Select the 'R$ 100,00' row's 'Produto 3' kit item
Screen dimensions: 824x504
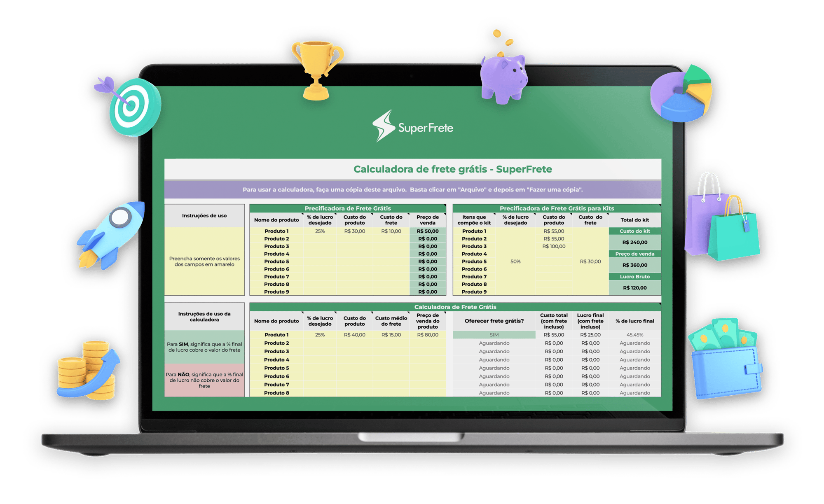474,246
